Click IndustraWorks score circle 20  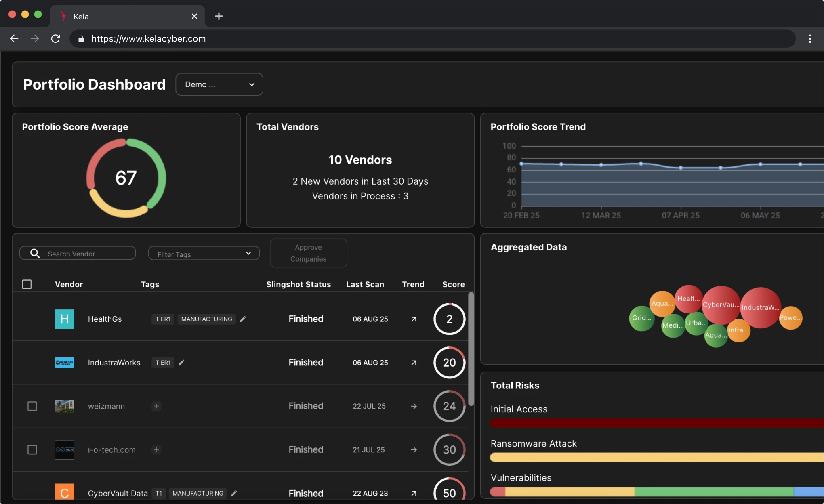coord(450,363)
